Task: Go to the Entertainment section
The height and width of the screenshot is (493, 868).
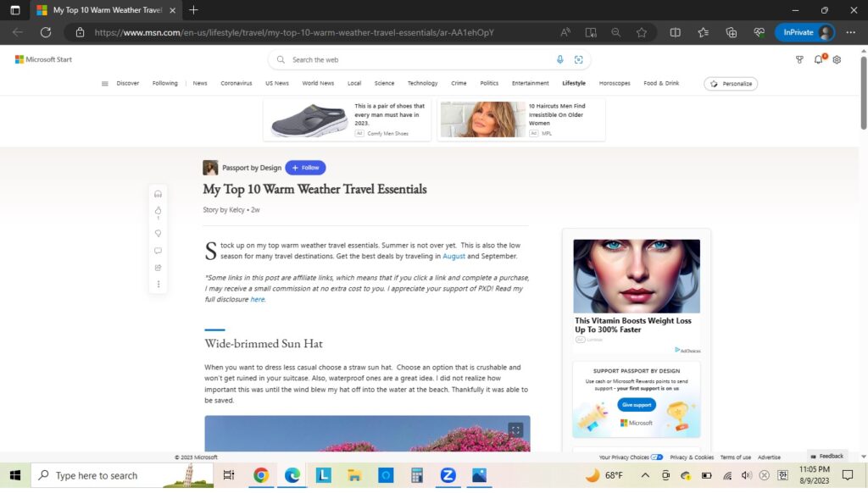Action: (530, 84)
